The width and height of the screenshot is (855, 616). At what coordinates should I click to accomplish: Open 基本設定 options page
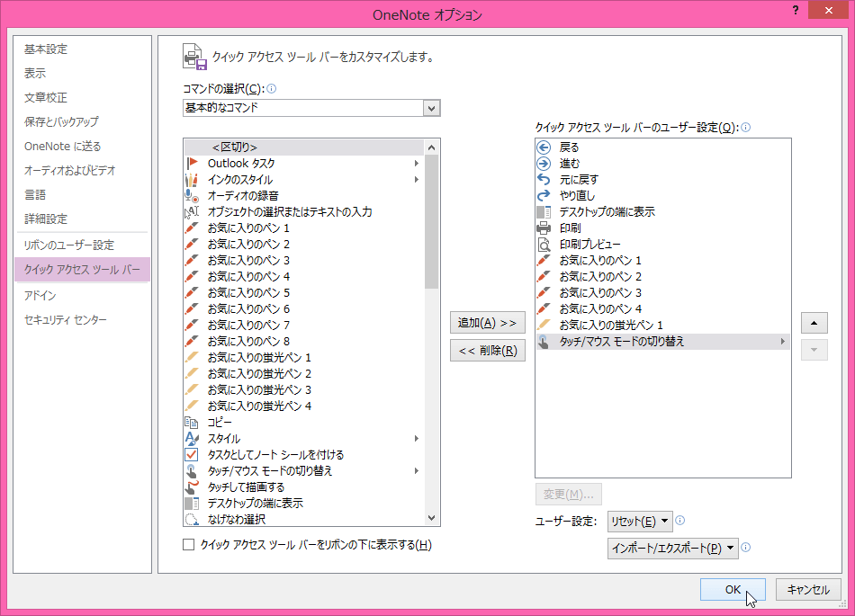coord(46,49)
